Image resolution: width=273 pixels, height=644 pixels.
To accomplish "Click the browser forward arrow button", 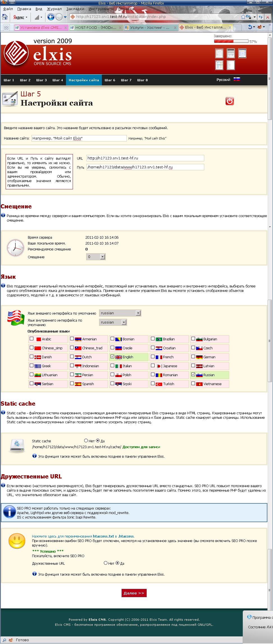I will pyautogui.click(x=59, y=17).
